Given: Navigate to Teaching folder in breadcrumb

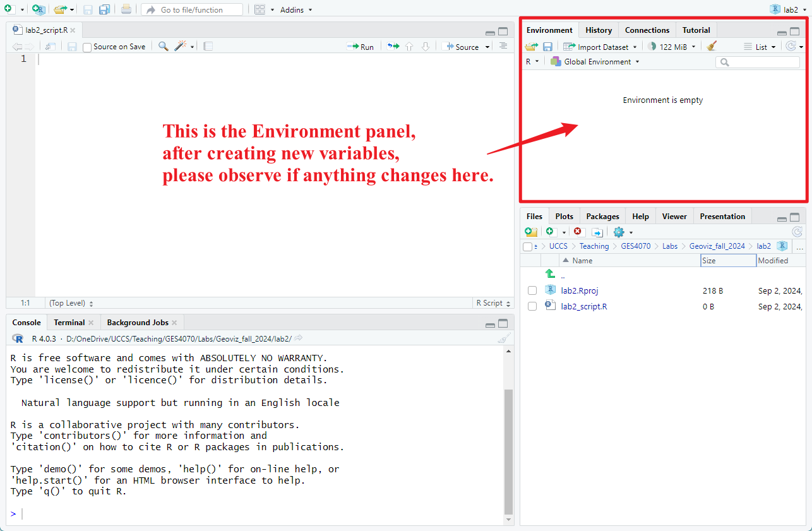Looking at the screenshot, I should [x=594, y=246].
